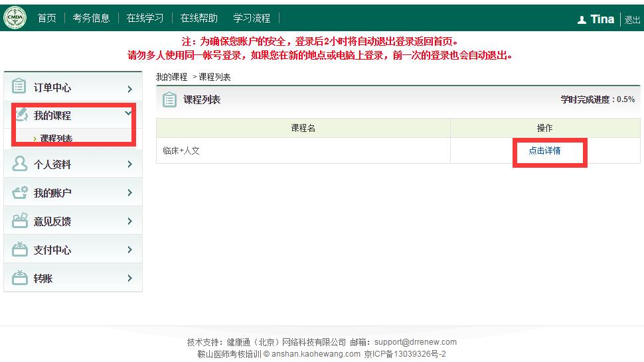
Task: Expand the 订单中心 chevron arrow
Action: point(129,88)
